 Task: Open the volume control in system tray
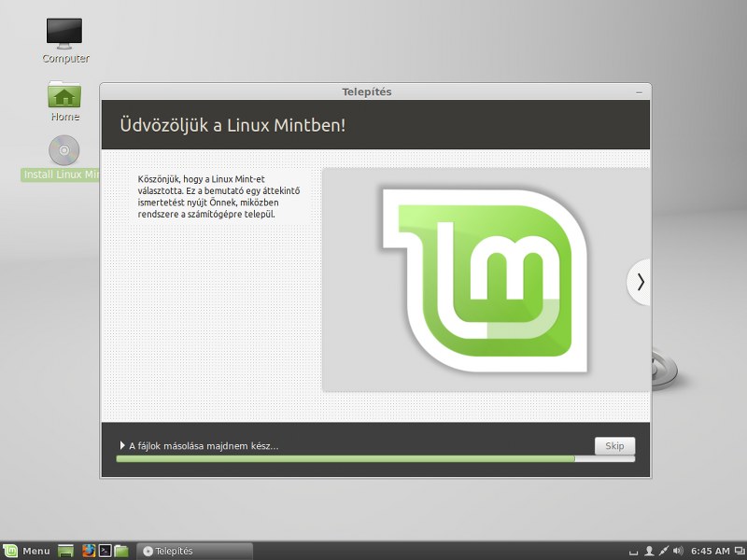coord(679,551)
